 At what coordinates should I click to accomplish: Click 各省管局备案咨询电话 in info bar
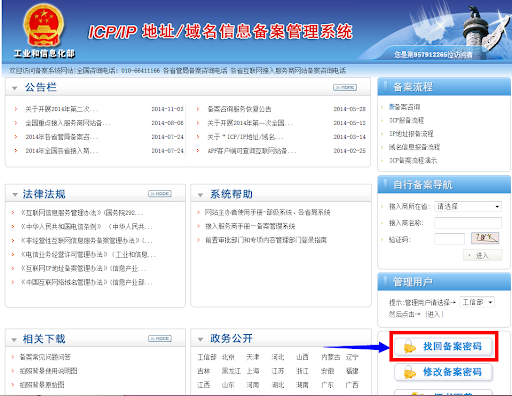(x=195, y=71)
